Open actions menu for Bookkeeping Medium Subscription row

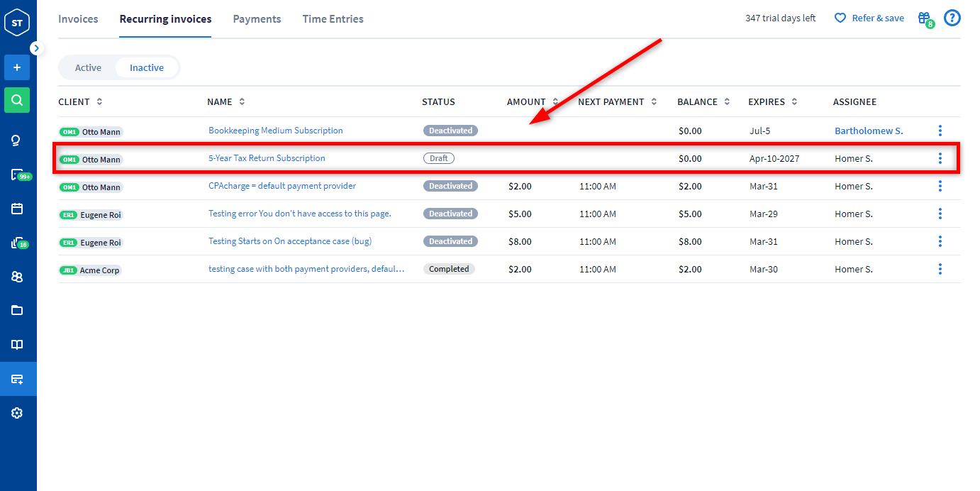(x=940, y=131)
